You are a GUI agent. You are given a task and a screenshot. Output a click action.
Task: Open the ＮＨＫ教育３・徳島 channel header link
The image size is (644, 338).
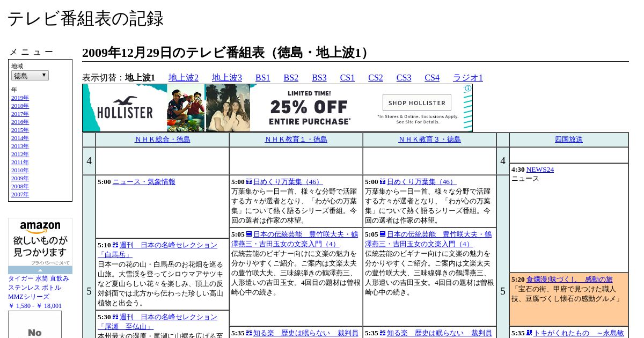pos(429,139)
